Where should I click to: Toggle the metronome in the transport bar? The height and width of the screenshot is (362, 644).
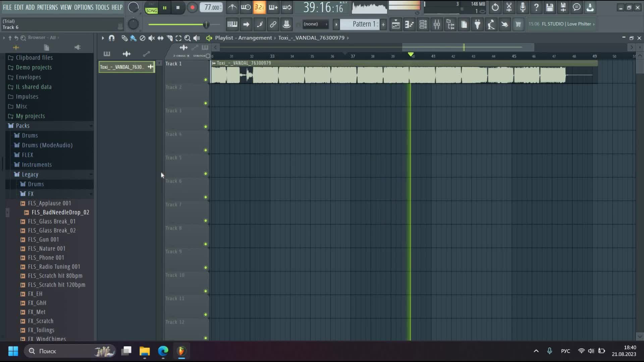coord(232,7)
